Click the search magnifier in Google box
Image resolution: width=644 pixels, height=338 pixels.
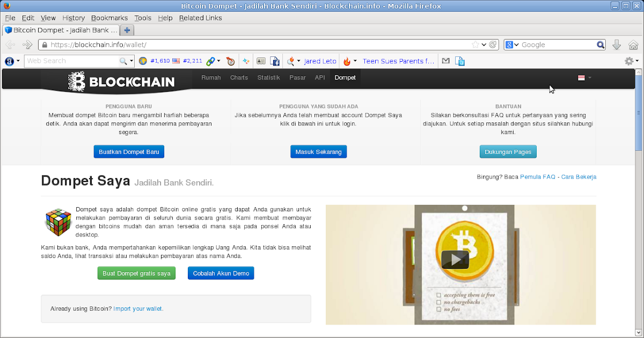tap(601, 45)
